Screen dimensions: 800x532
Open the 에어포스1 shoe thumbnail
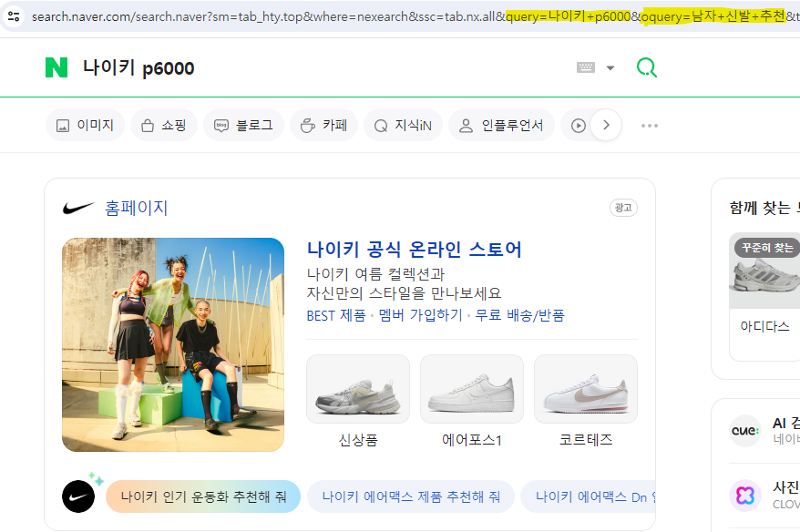click(472, 389)
